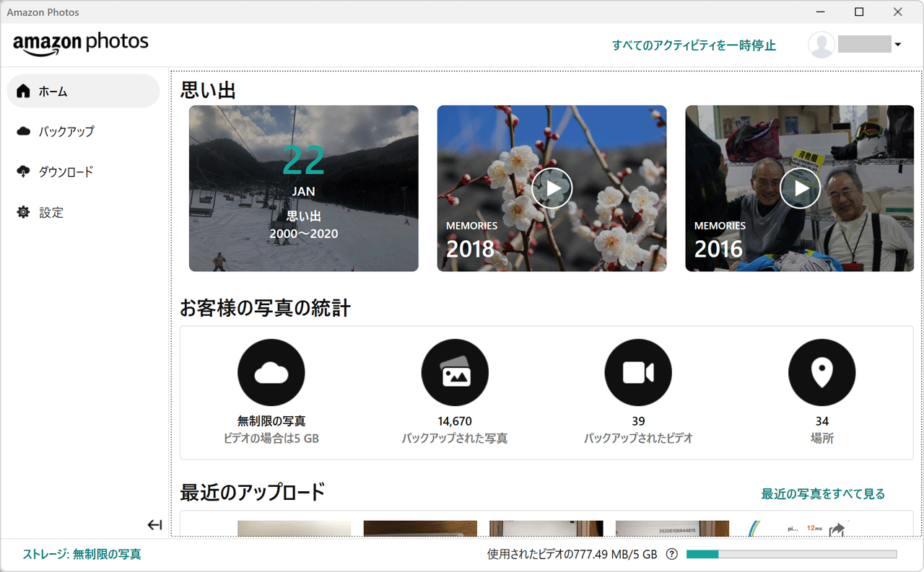Click the 使用されたビデオの777.49 MB/5 GB text
924x572 pixels.
pos(572,554)
